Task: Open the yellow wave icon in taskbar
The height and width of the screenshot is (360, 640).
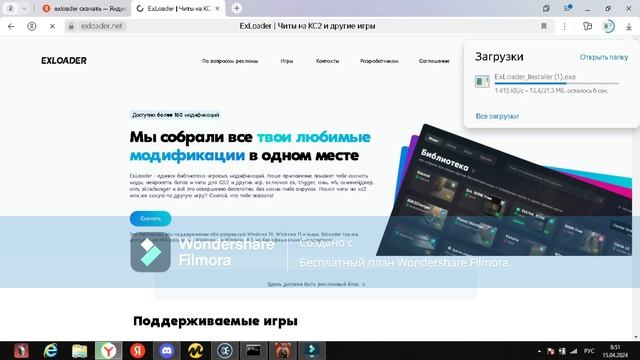Action: click(196, 351)
